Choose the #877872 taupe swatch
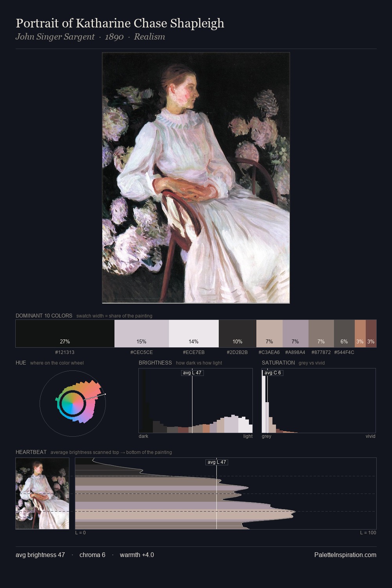 321,334
